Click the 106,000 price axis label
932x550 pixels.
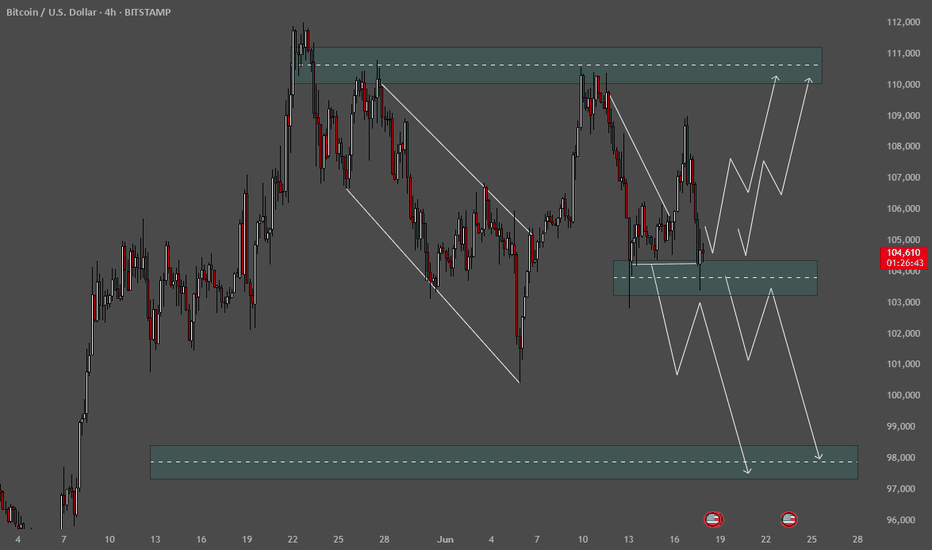click(x=903, y=209)
